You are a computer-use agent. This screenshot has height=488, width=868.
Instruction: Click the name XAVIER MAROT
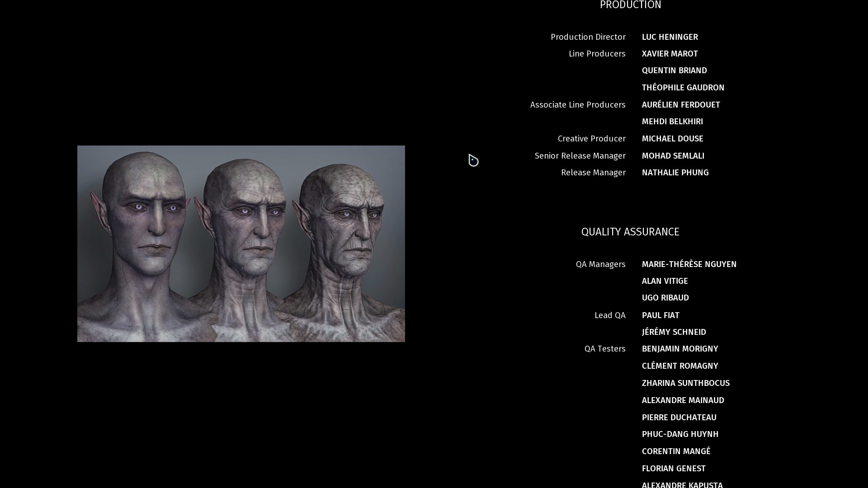pos(670,54)
